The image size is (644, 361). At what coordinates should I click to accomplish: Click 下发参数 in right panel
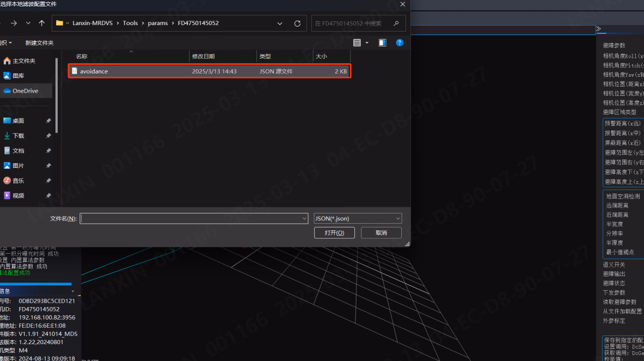click(614, 293)
